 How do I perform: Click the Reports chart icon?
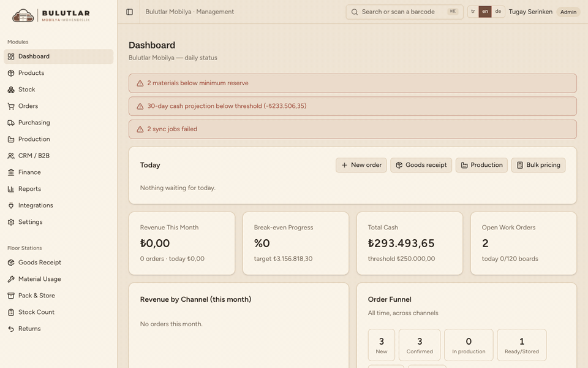coord(11,189)
